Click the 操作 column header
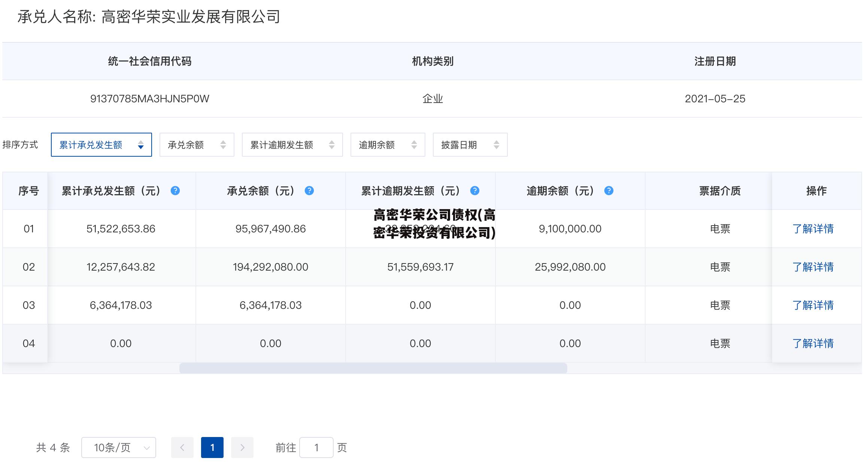 click(x=817, y=191)
